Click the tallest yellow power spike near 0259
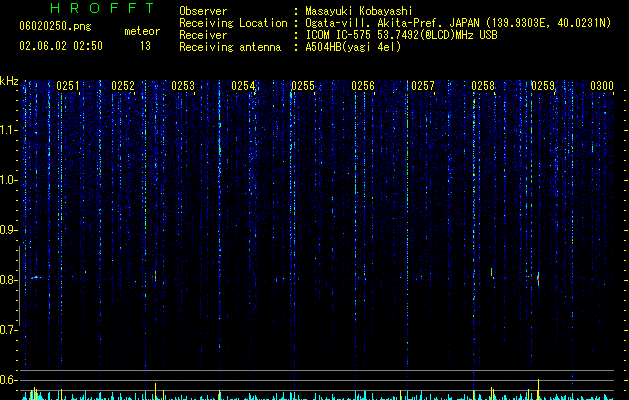Viewport: 629px width, 400px height. coord(538,389)
